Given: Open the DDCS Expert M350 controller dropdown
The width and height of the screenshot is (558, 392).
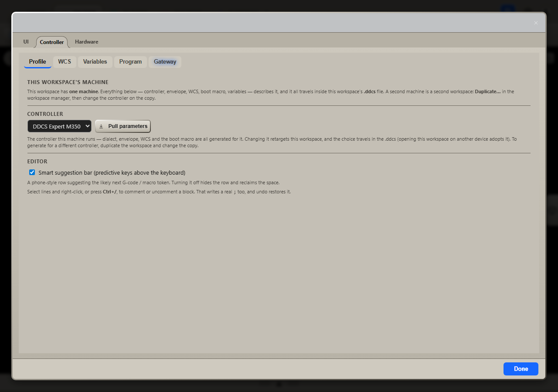Looking at the screenshot, I should tap(59, 126).
